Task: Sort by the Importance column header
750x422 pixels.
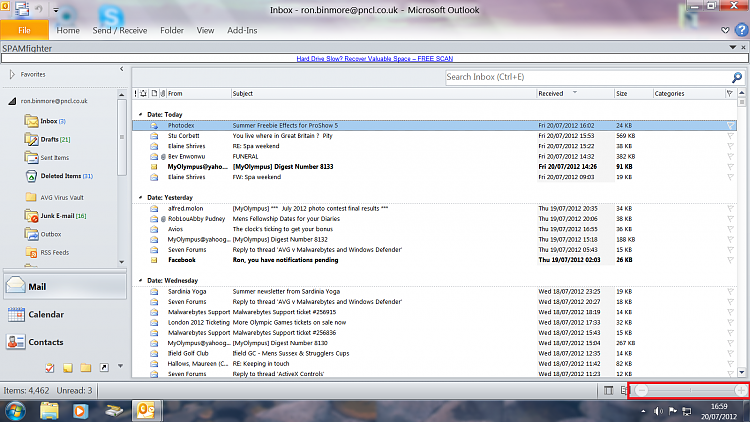Action: click(x=135, y=93)
